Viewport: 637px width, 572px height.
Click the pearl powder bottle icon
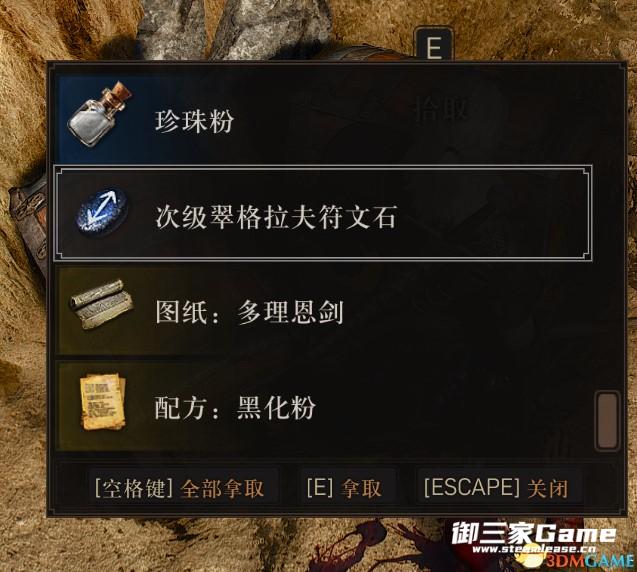point(100,115)
